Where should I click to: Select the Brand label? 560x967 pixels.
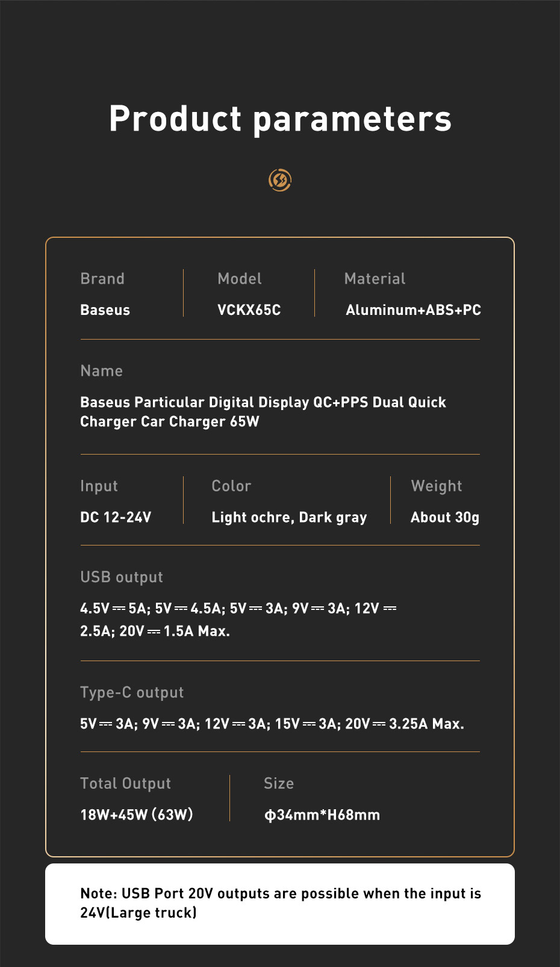click(102, 279)
